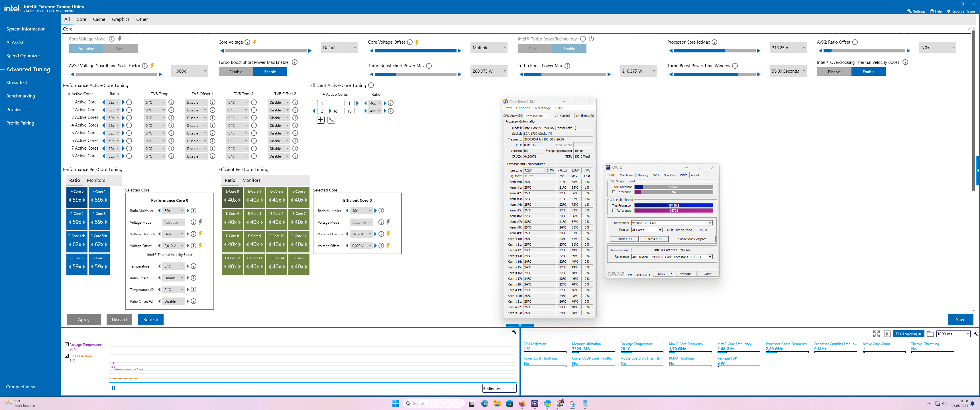Uncheck the Package Temperature graph checkbox
The height and width of the screenshot is (410, 980).
pos(67,344)
